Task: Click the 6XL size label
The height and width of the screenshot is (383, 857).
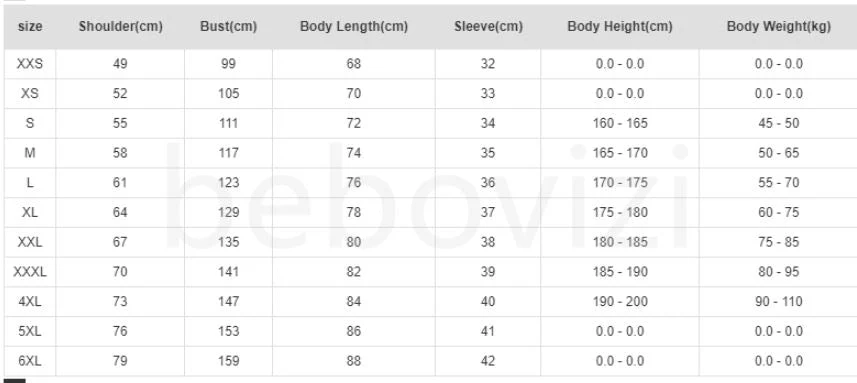Action: point(30,361)
